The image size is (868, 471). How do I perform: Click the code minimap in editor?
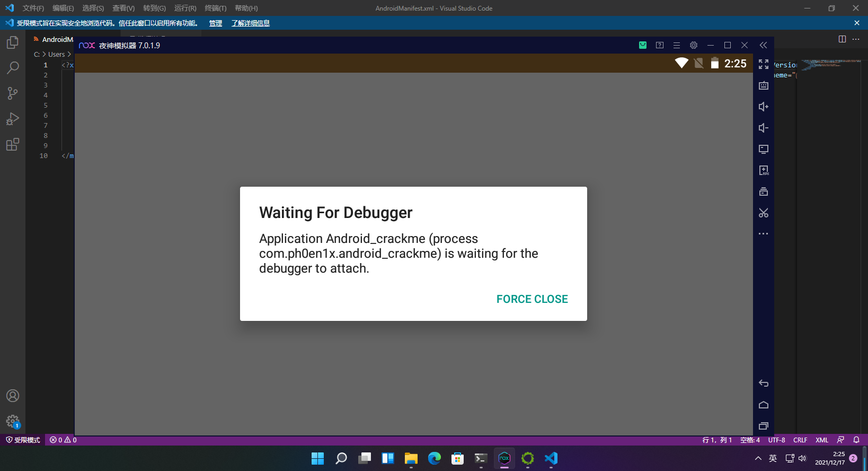pos(830,65)
